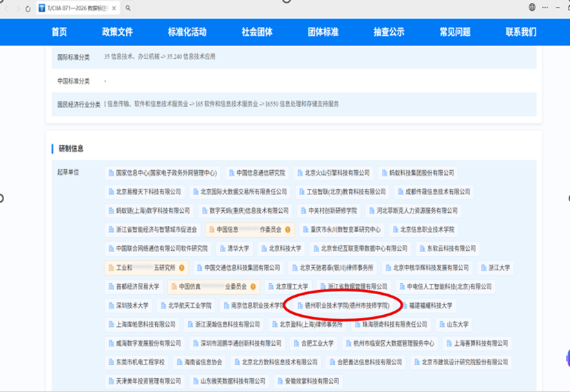The width and height of the screenshot is (570, 392).
Task: Click document icon of 中国信息通信研究院
Action: (232, 173)
